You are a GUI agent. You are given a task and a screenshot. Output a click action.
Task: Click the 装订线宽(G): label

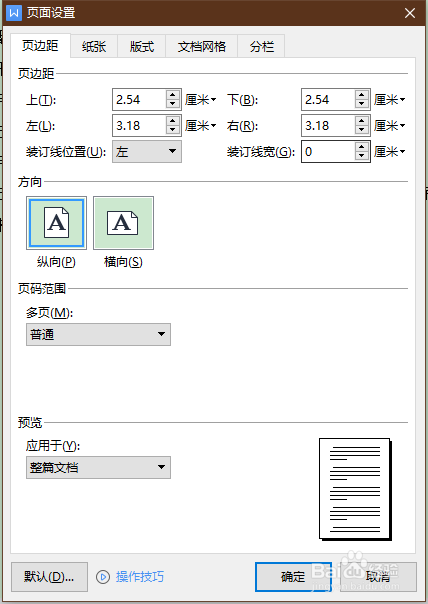(x=261, y=152)
